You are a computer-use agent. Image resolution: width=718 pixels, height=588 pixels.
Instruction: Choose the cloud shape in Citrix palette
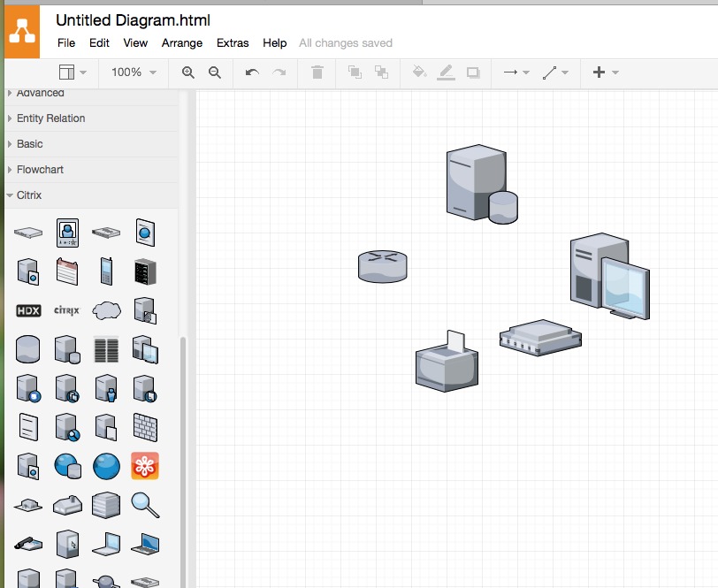[x=106, y=310]
